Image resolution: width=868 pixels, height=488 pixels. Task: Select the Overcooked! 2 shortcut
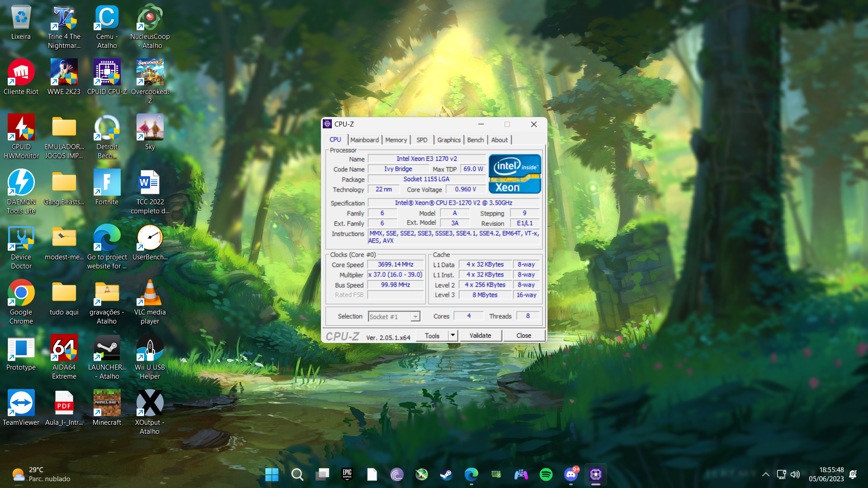(150, 82)
